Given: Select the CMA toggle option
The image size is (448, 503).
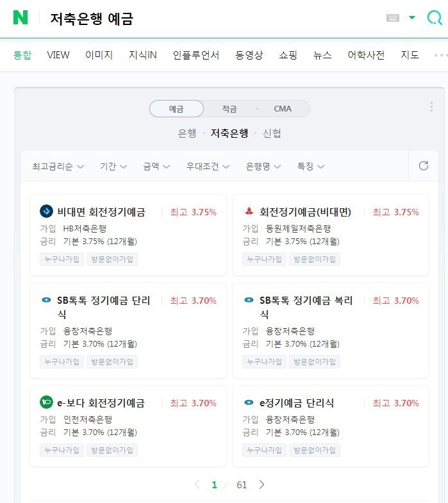Looking at the screenshot, I should click(283, 109).
